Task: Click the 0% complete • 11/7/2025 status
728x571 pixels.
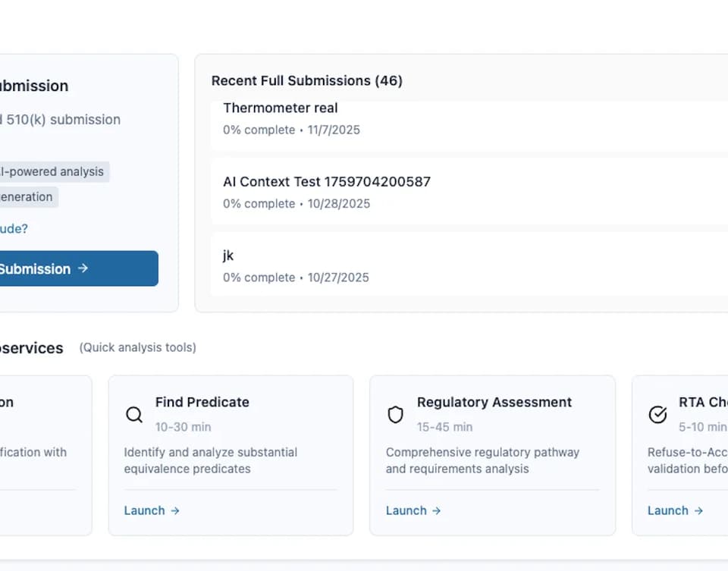Action: pyautogui.click(x=291, y=130)
